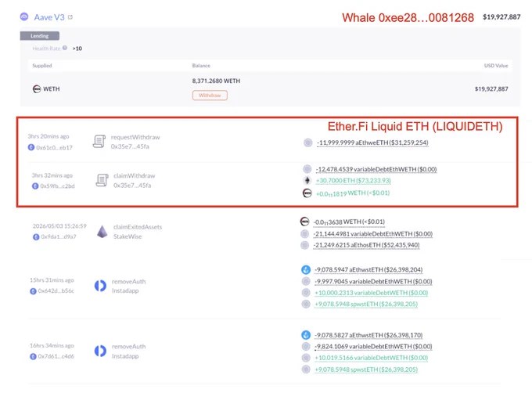
Task: Click aEthweETH token icon
Action: click(307, 142)
